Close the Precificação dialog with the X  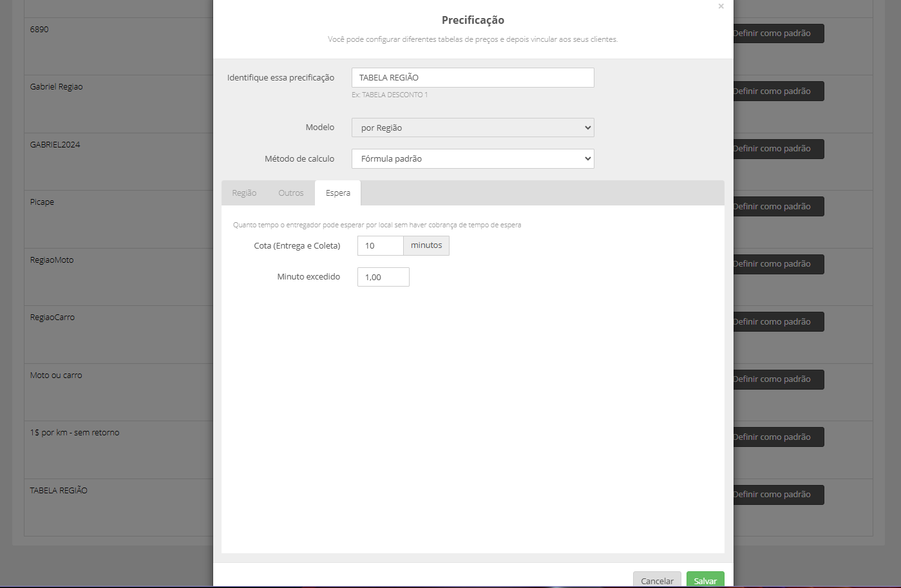[x=721, y=6]
